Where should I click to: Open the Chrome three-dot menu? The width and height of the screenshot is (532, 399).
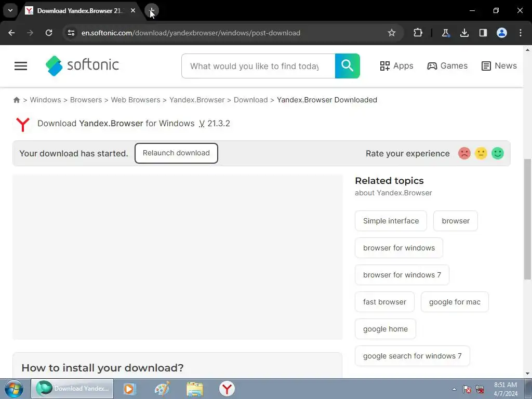pyautogui.click(x=521, y=33)
